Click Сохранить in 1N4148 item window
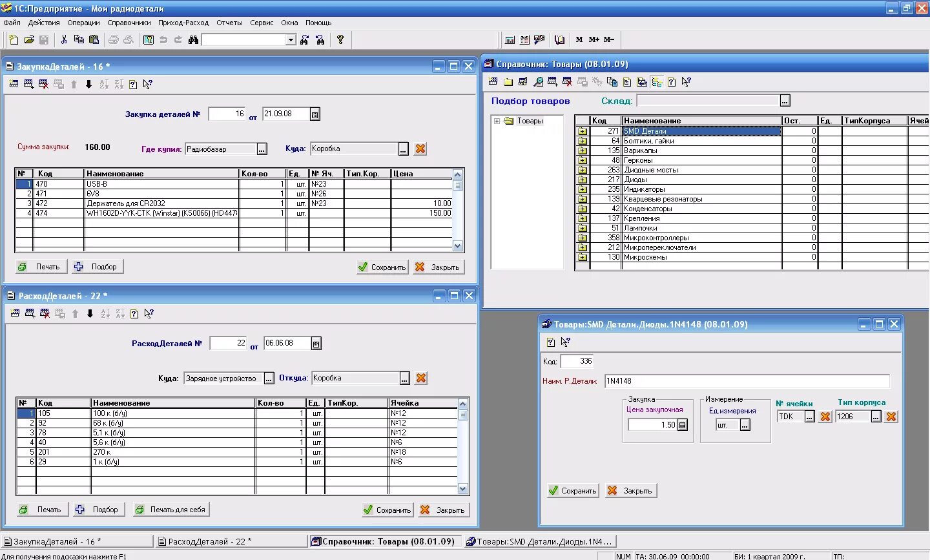Image resolution: width=930 pixels, height=560 pixels. tap(573, 491)
